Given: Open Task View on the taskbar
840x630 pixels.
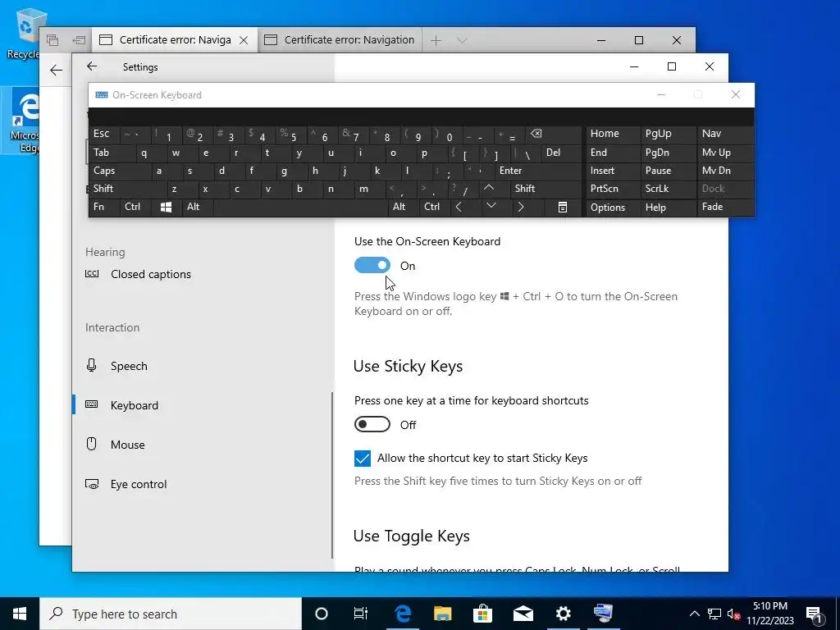Looking at the screenshot, I should point(361,614).
